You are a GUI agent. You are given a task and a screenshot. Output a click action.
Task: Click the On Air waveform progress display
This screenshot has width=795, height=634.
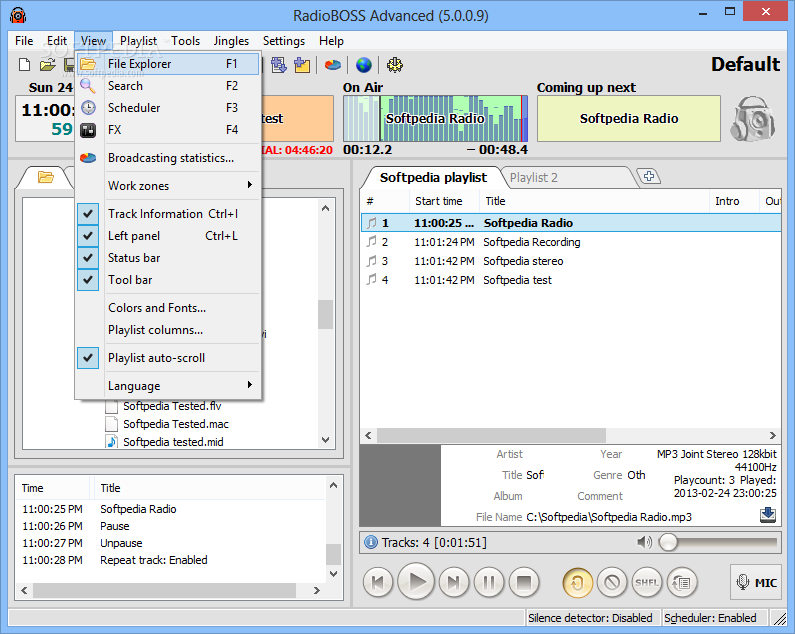coord(436,118)
